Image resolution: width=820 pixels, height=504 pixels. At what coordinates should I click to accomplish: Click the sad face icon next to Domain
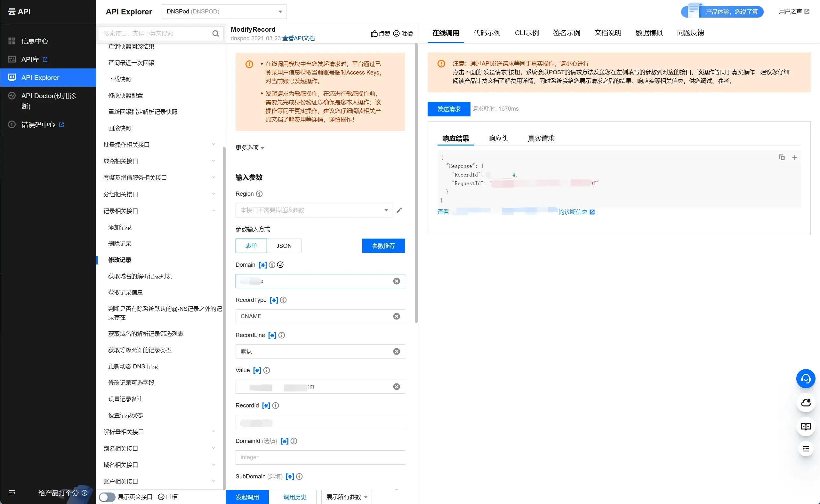pyautogui.click(x=280, y=265)
